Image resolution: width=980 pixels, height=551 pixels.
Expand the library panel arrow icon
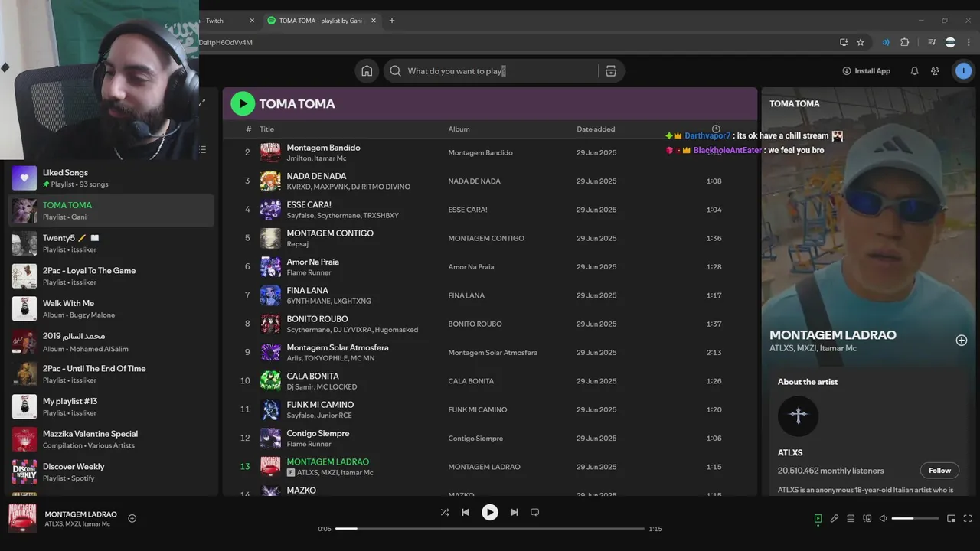coord(202,102)
